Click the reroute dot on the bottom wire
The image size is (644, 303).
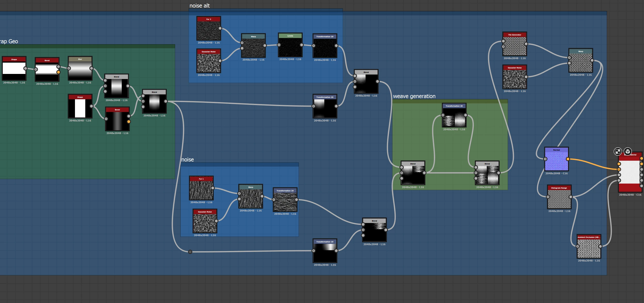190,252
